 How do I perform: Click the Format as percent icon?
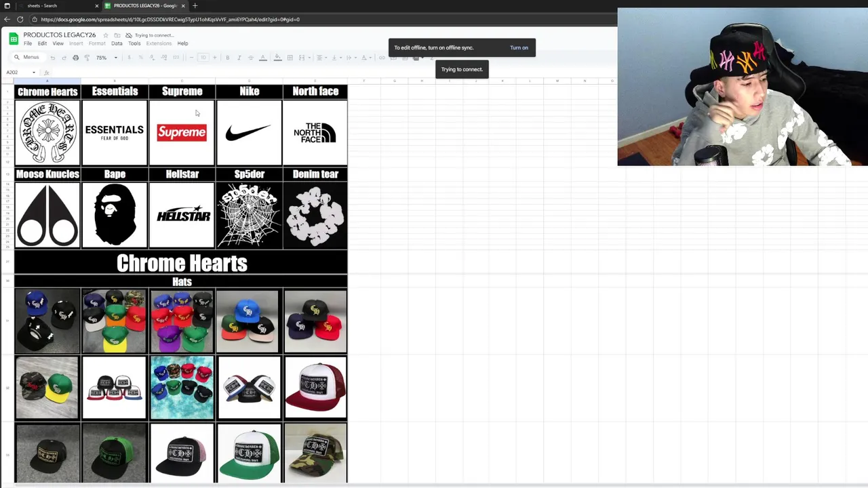140,58
